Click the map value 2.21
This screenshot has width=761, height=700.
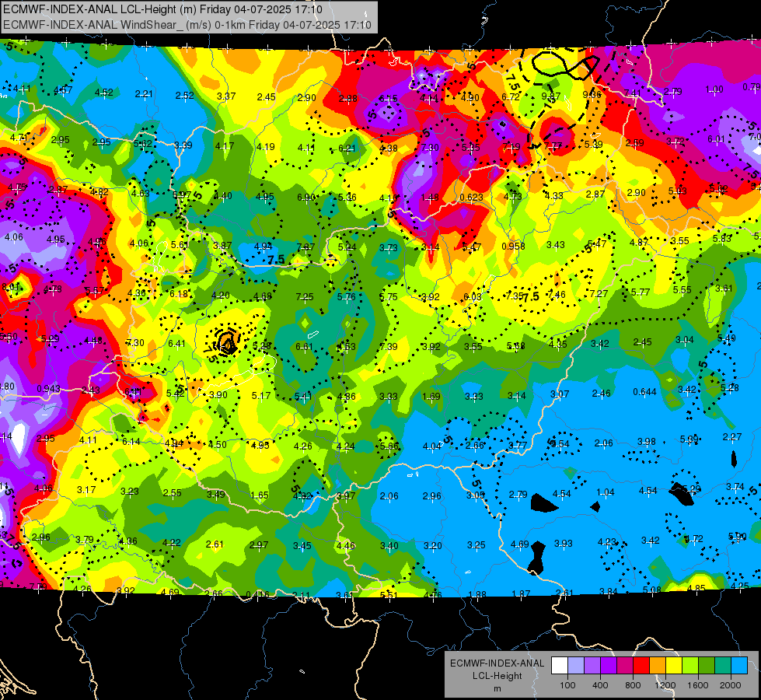(x=144, y=94)
